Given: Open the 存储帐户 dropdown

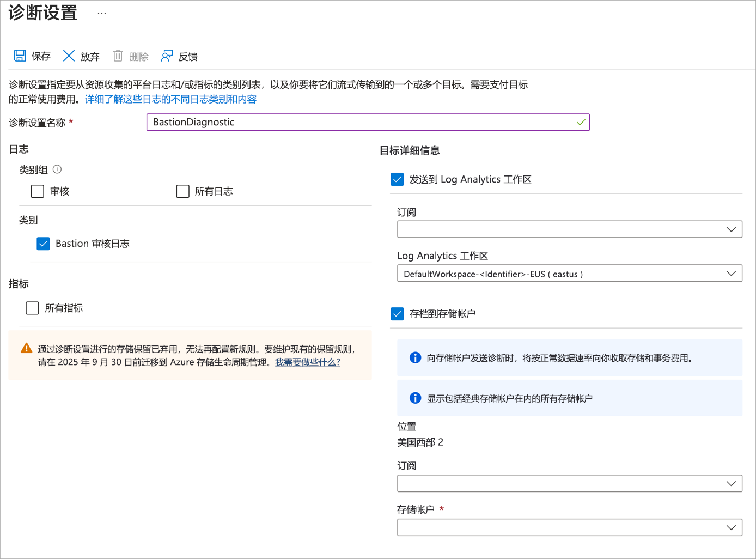Looking at the screenshot, I should click(570, 527).
